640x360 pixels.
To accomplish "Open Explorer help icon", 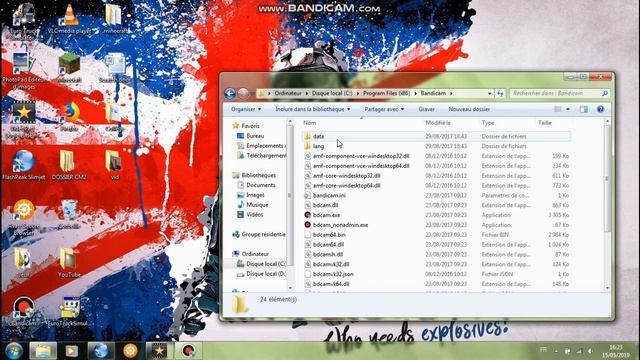I will tap(600, 109).
